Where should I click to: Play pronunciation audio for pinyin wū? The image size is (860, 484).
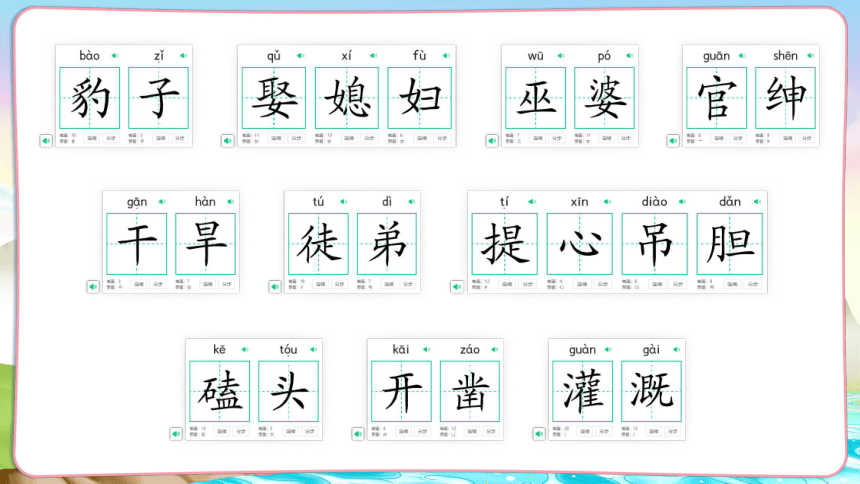pyautogui.click(x=561, y=55)
